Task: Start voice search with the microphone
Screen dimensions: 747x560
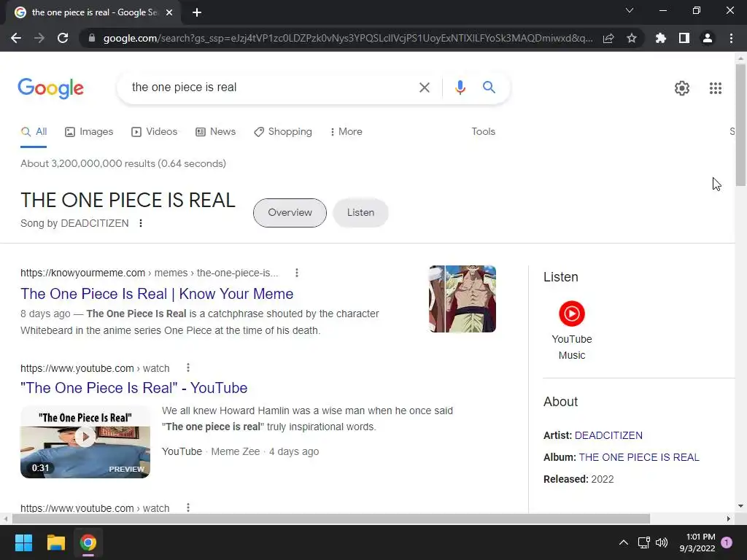Action: [460, 87]
